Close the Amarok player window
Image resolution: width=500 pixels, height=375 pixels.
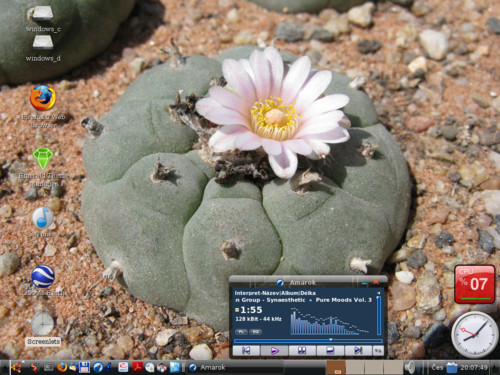376,282
